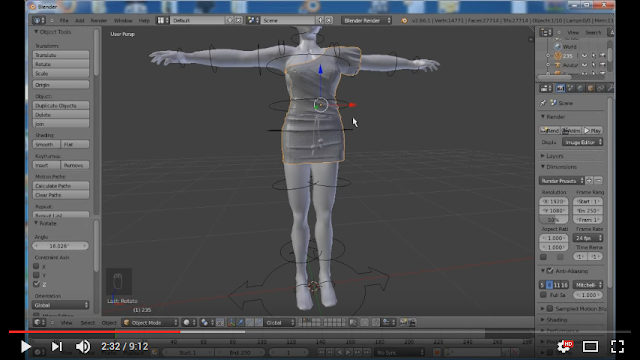Toggle visibility eye for Avatar
Screen dimensions: 640x360
pyautogui.click(x=584, y=65)
